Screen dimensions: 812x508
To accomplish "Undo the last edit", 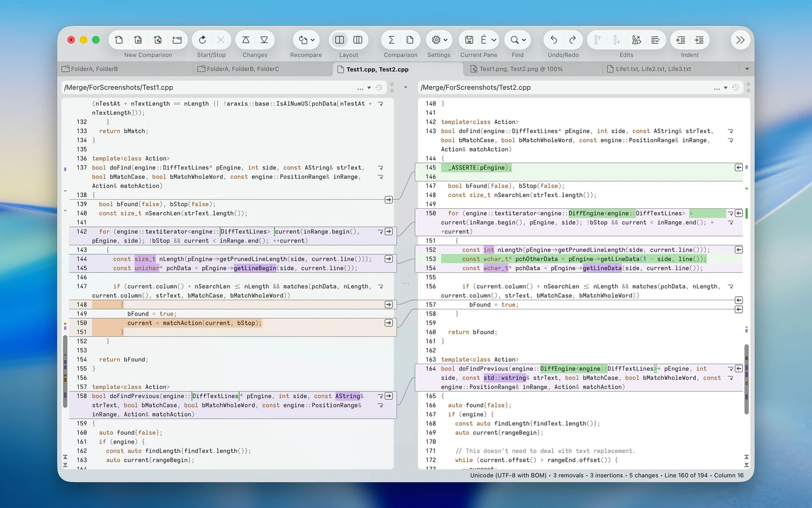I will [554, 40].
